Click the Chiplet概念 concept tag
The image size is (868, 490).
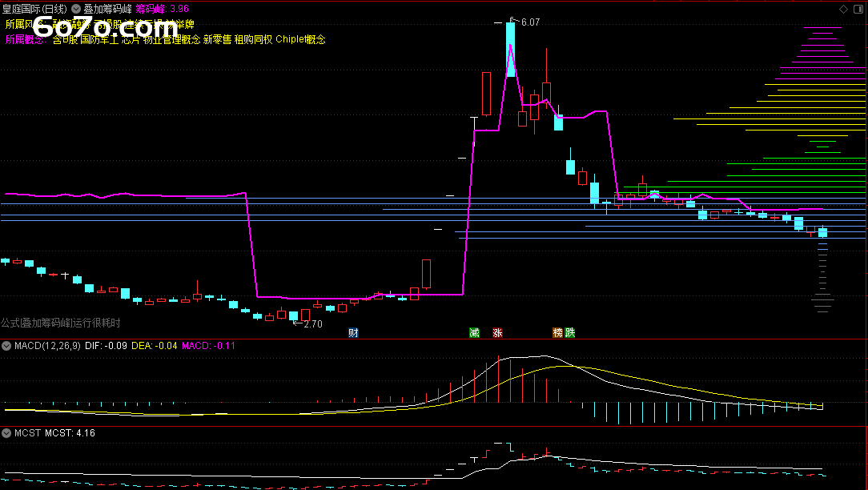tap(300, 39)
